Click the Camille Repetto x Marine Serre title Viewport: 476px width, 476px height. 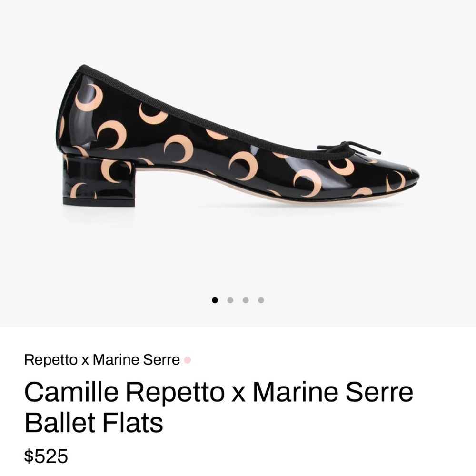(218, 391)
